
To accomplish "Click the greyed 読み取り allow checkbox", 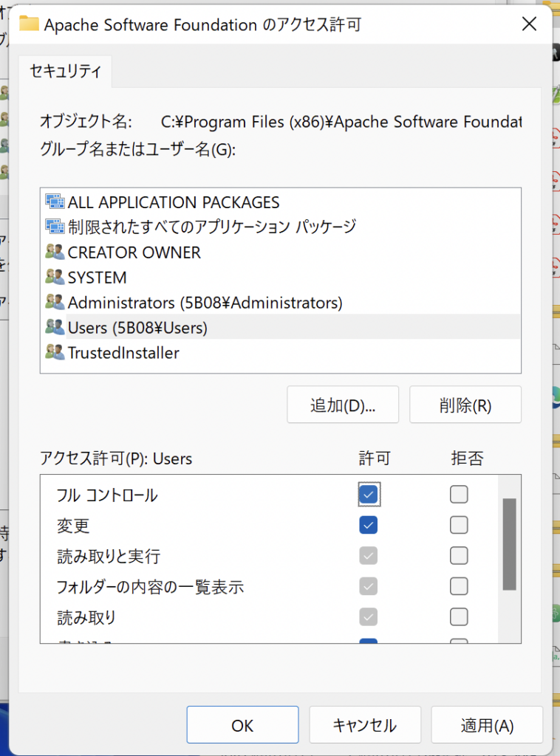I will coord(369,616).
